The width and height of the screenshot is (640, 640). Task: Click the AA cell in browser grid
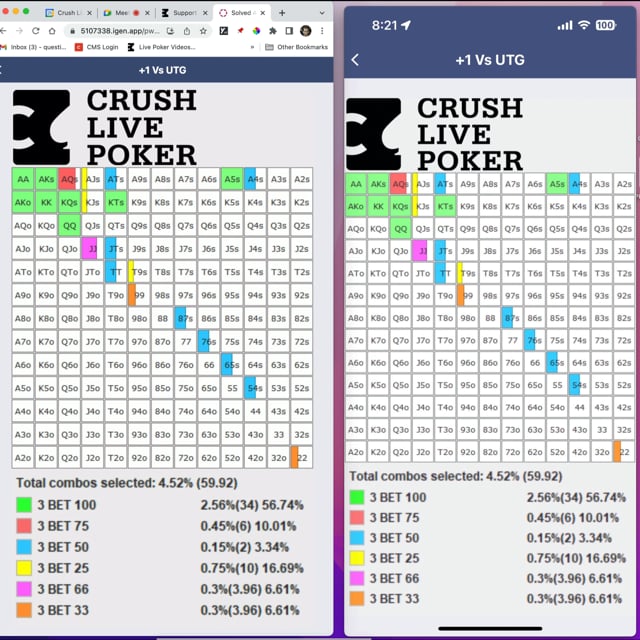(23, 179)
